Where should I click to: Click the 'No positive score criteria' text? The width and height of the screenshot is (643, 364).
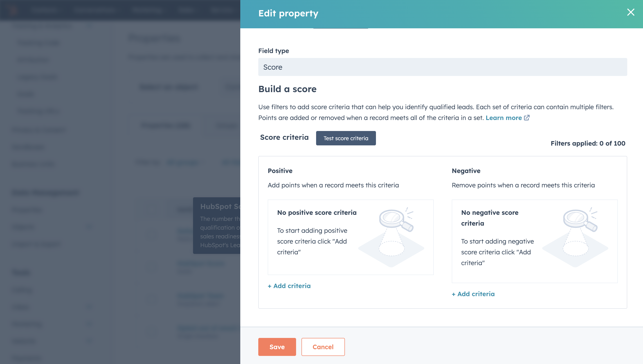click(317, 213)
